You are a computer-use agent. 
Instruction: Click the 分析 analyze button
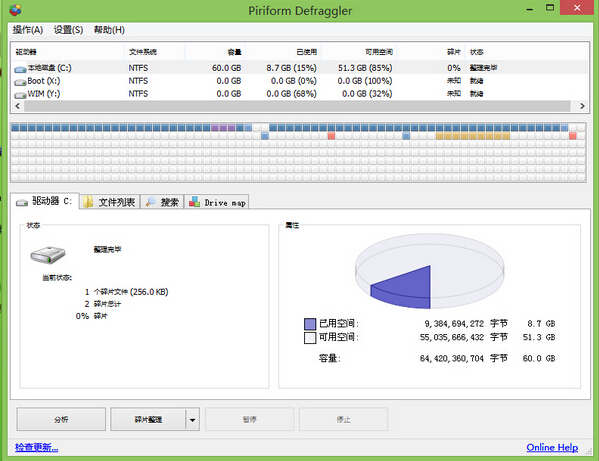click(61, 419)
